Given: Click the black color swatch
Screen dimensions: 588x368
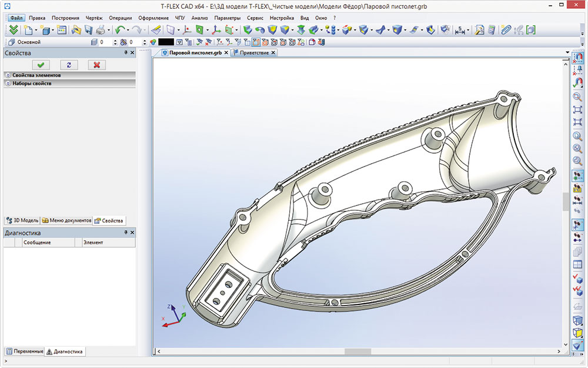Looking at the screenshot, I should point(166,42).
